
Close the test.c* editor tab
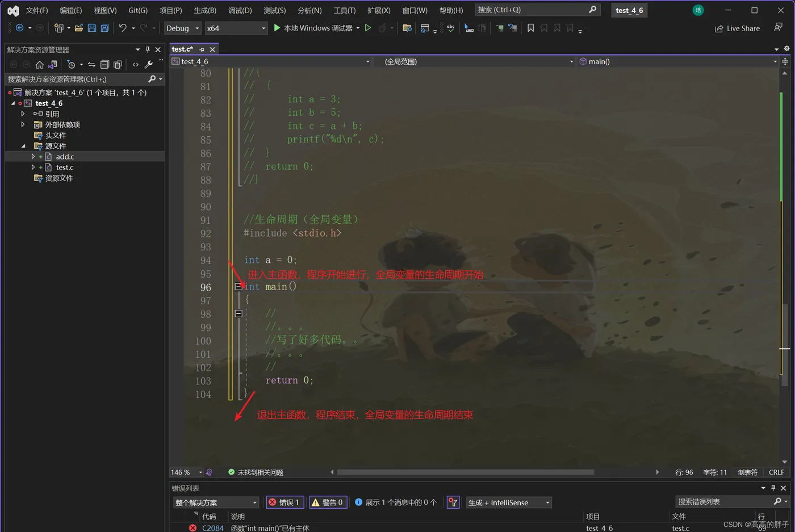tap(212, 49)
